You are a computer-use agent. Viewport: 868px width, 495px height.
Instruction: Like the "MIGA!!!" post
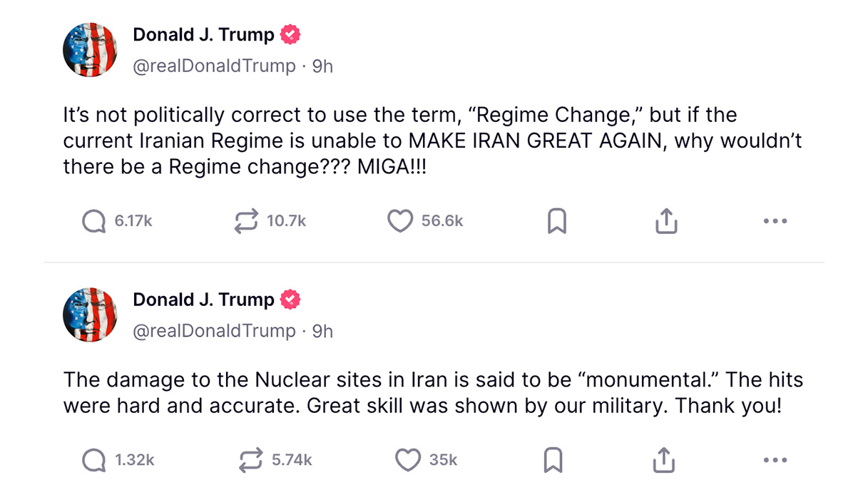400,221
